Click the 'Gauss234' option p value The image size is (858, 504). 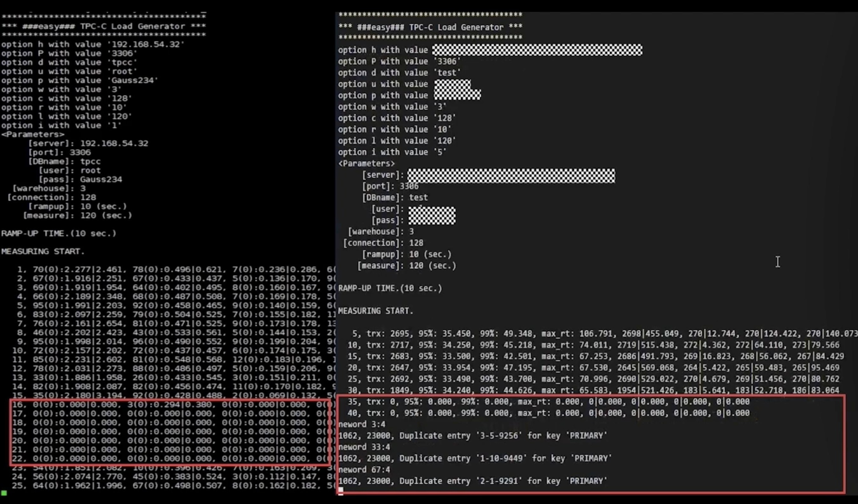[x=133, y=81]
